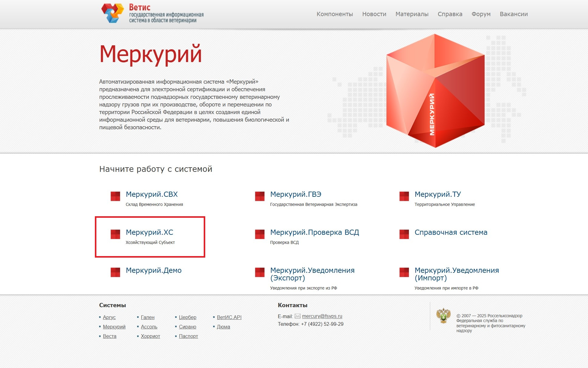Click red square icon beside Меркурий.ХС

click(x=115, y=234)
